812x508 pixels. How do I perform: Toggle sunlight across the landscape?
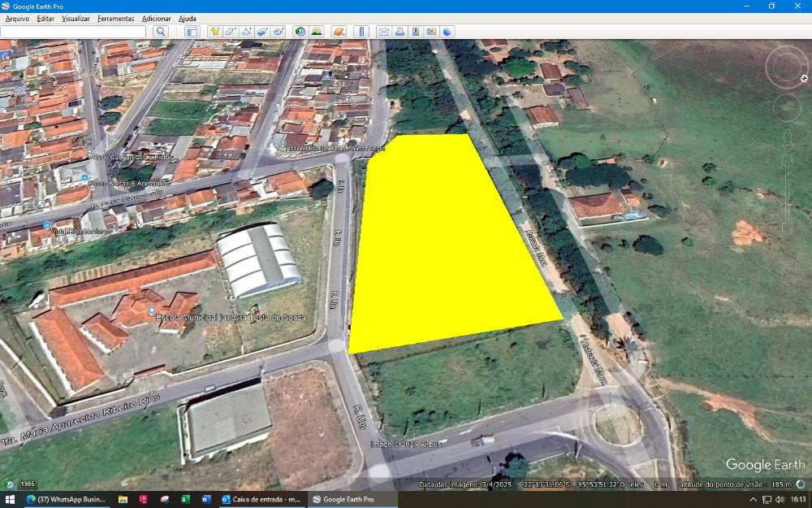[317, 32]
